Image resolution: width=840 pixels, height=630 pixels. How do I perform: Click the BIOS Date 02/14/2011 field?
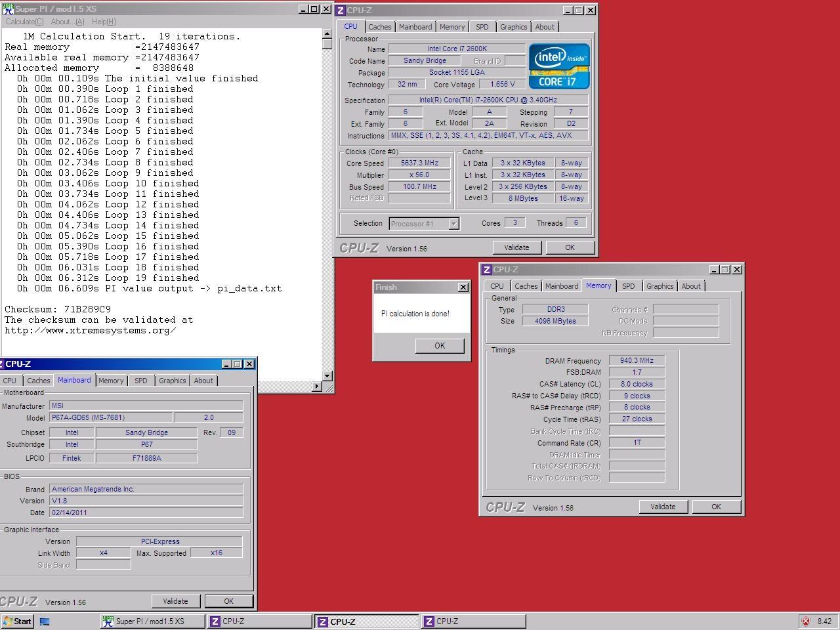pyautogui.click(x=146, y=513)
